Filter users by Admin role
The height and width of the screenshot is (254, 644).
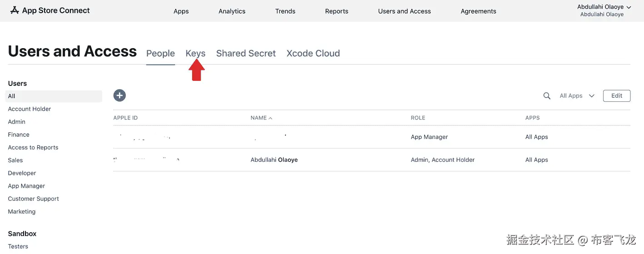(17, 122)
